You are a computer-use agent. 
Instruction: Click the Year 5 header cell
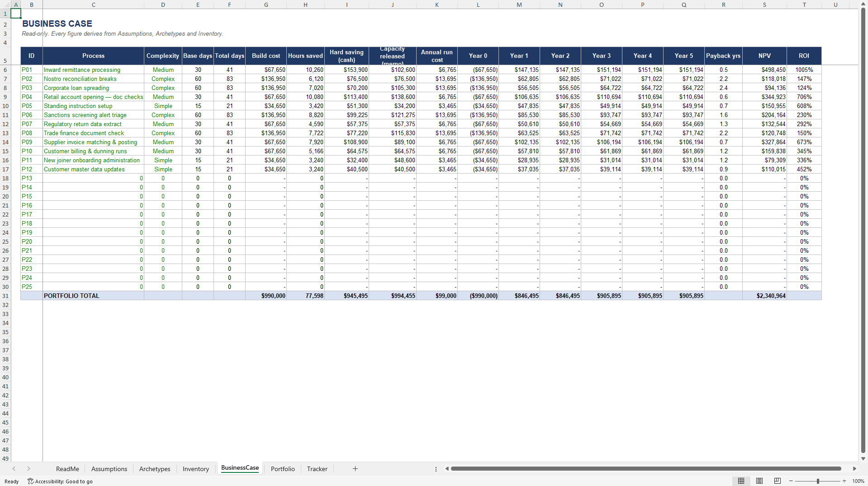click(x=683, y=56)
